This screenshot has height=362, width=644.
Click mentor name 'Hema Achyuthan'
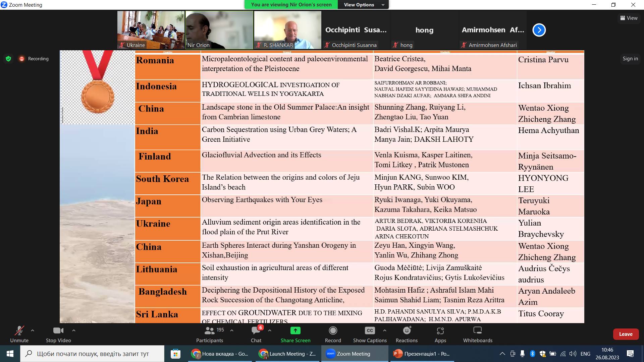(548, 130)
